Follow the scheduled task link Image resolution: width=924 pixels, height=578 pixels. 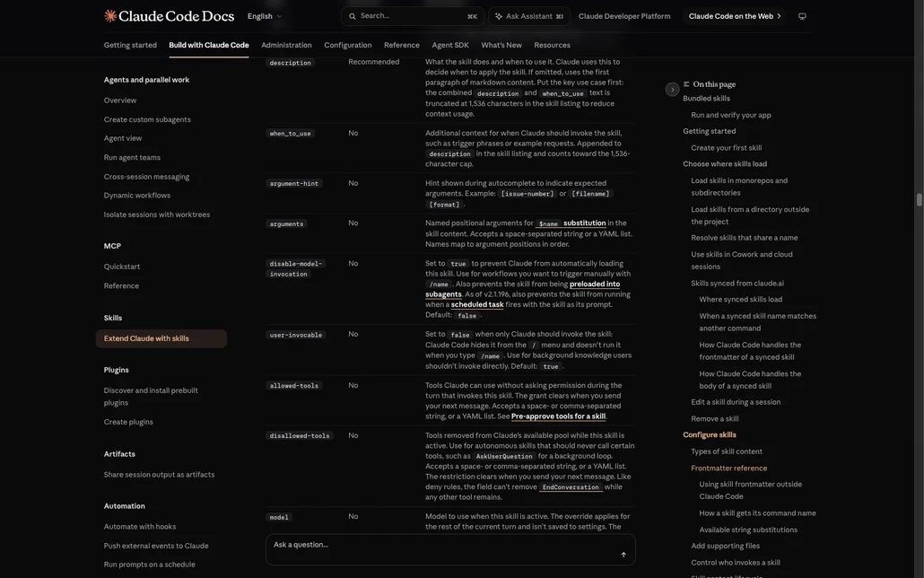[477, 304]
